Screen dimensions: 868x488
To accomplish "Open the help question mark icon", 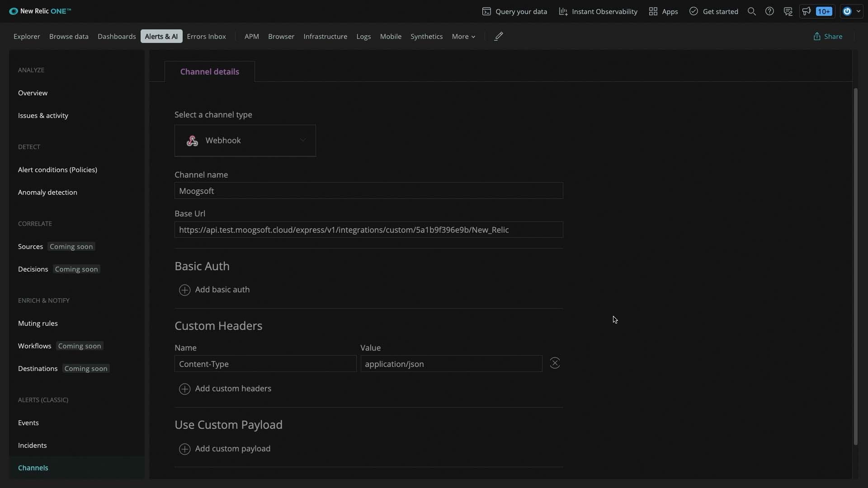I will pyautogui.click(x=769, y=11).
